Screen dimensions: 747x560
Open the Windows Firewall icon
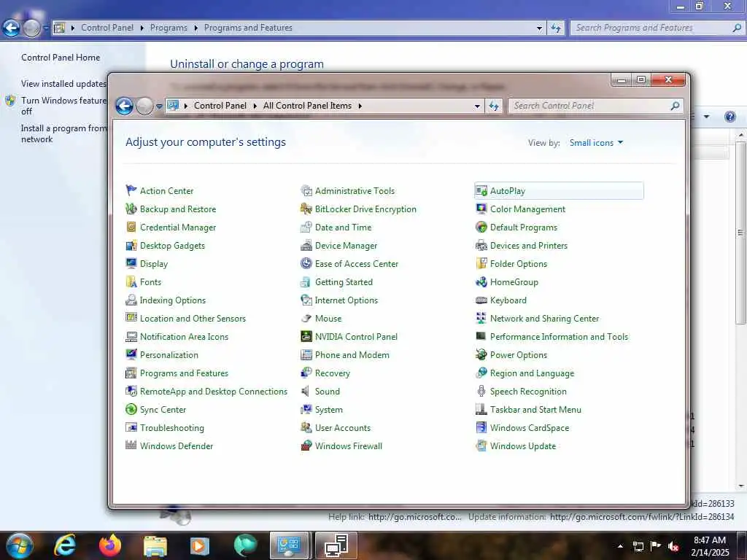pos(306,446)
